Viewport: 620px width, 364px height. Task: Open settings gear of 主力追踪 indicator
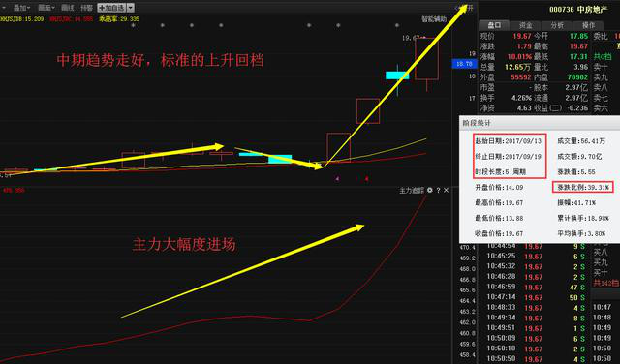[x=430, y=190]
